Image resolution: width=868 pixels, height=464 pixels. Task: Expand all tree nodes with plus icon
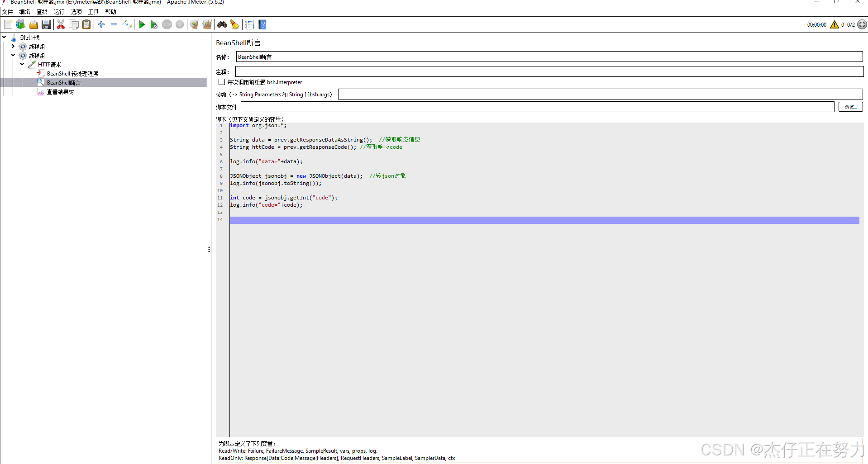(x=101, y=24)
